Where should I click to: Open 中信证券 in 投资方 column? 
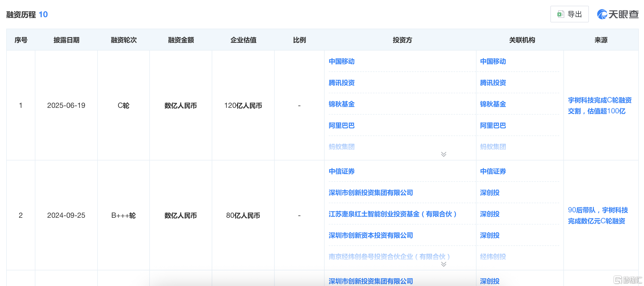point(342,171)
